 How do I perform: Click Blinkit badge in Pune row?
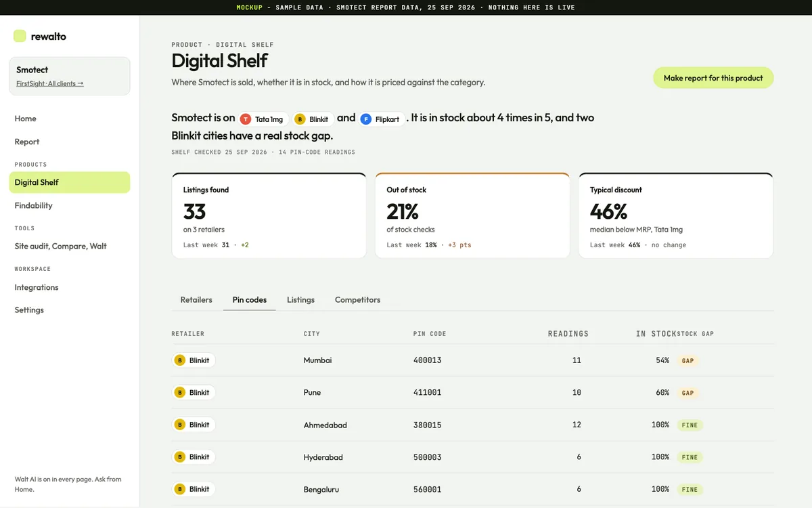pyautogui.click(x=194, y=392)
